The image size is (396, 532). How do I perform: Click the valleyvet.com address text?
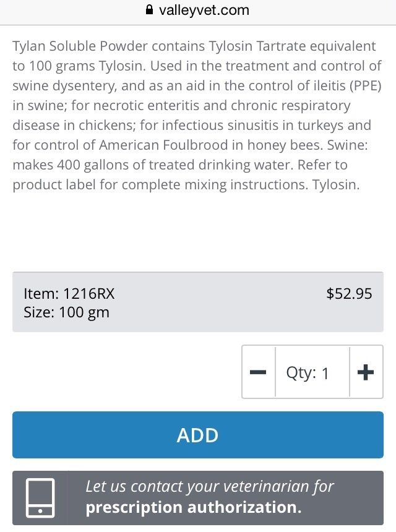point(204,10)
